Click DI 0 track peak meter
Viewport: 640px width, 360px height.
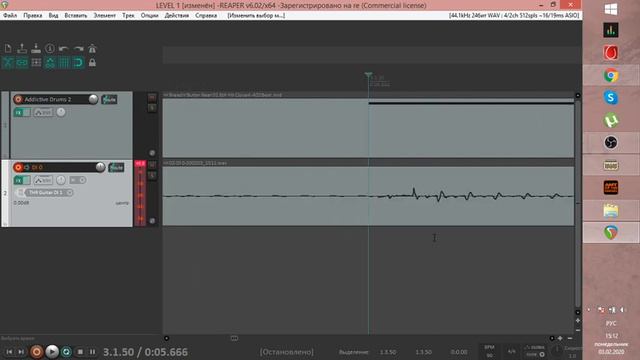coord(140,193)
